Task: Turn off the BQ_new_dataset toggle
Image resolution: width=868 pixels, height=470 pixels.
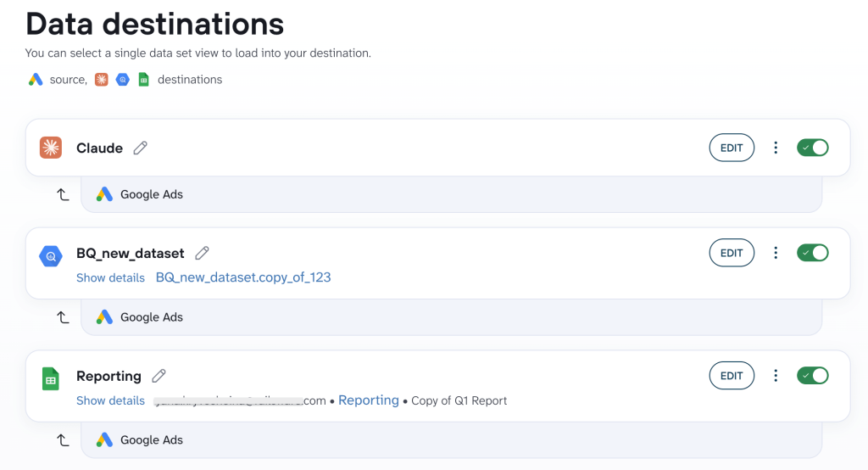Action: point(813,253)
